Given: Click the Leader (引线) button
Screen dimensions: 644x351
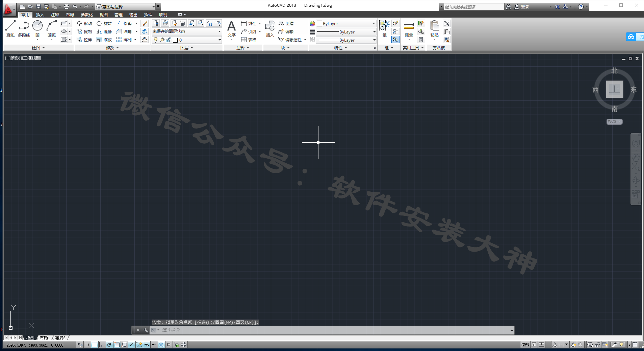Looking at the screenshot, I should click(x=249, y=31).
